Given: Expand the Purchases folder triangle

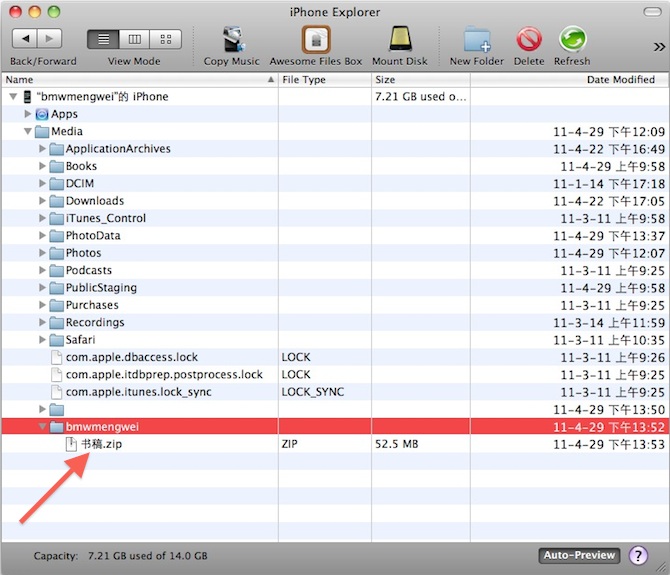Looking at the screenshot, I should (42, 305).
